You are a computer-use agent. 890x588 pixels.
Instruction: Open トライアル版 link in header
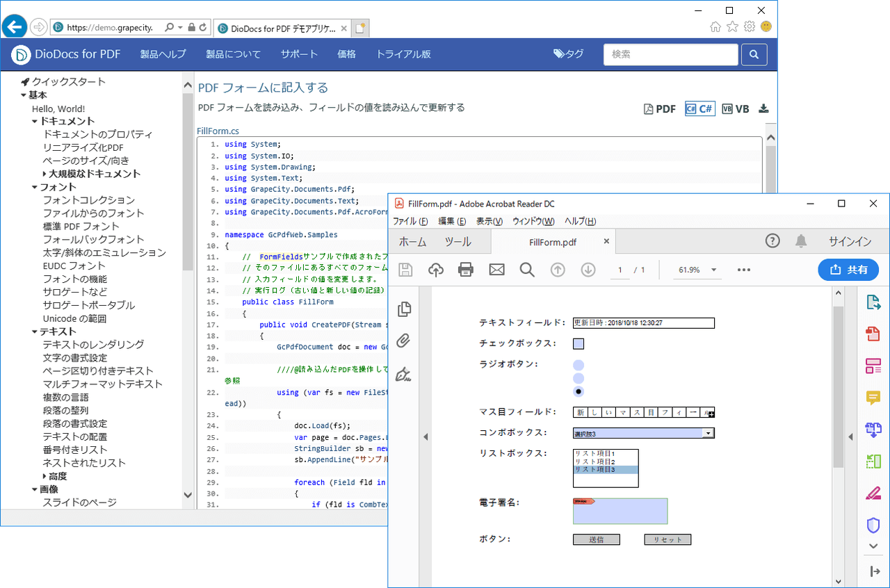403,54
